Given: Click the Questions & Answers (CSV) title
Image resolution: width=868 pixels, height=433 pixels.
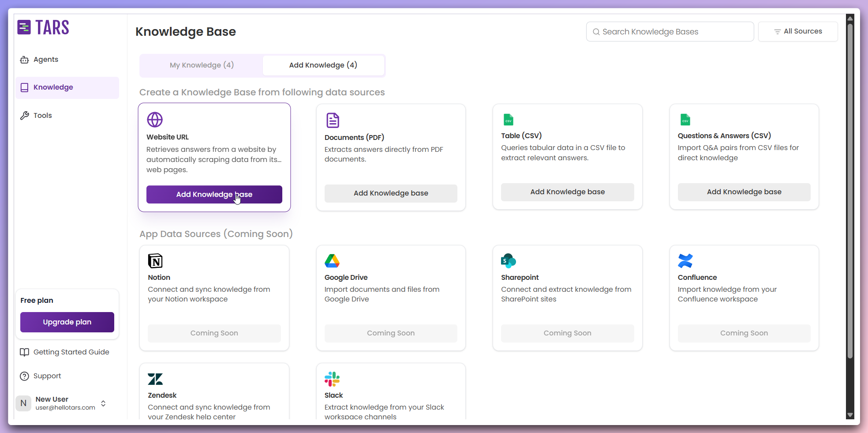Looking at the screenshot, I should (x=724, y=136).
